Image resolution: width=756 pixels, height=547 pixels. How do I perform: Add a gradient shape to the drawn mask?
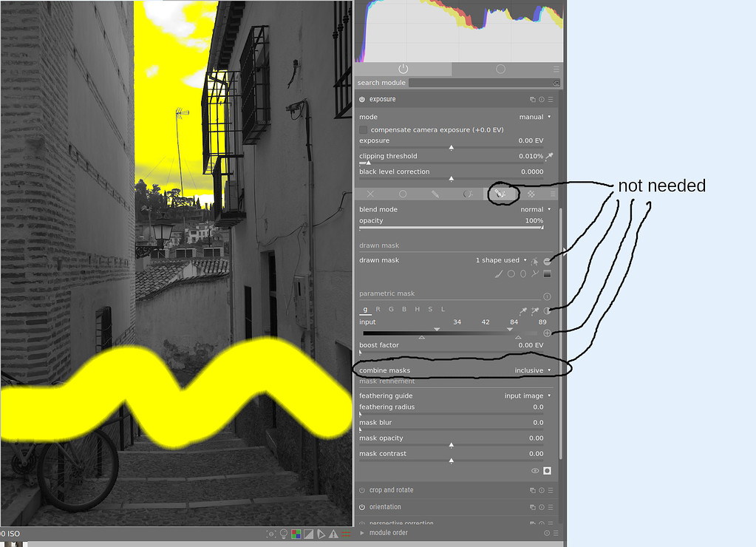tap(548, 273)
